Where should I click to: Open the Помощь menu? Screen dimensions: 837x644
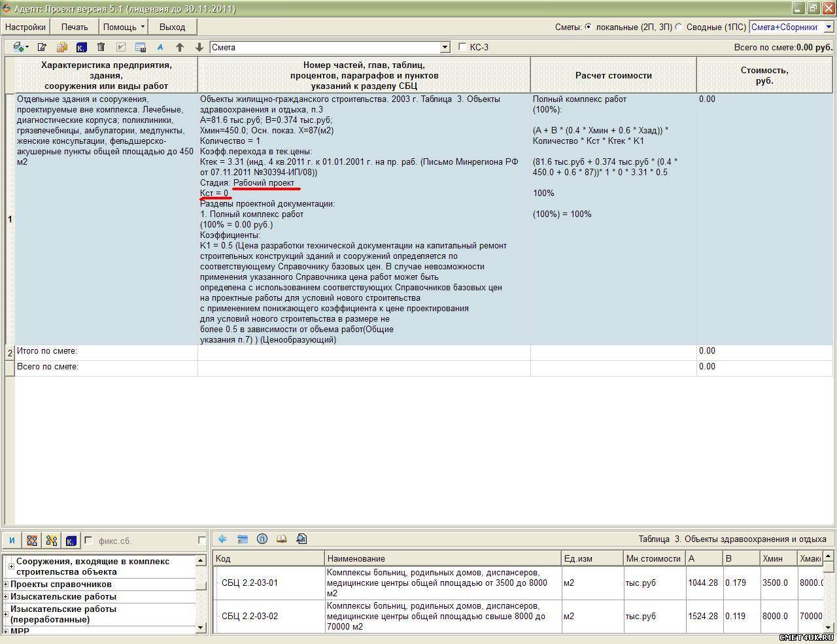[124, 27]
